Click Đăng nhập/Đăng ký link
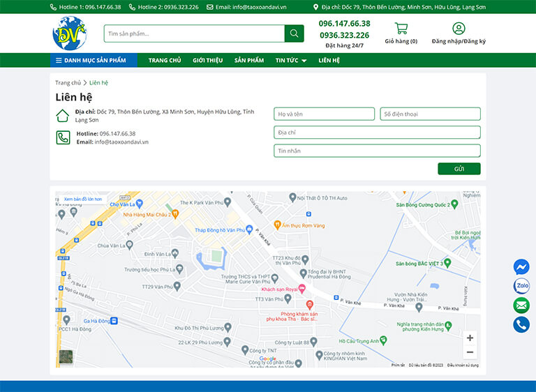The width and height of the screenshot is (536, 392). pos(459,41)
